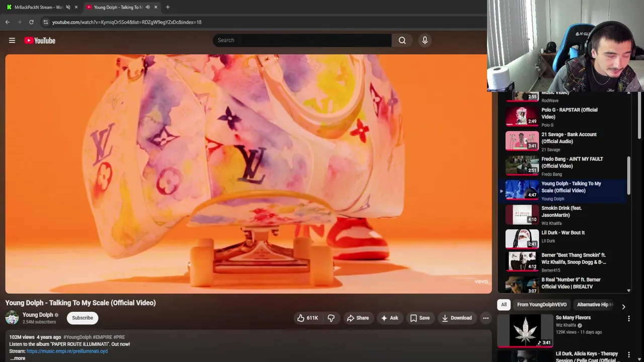
Task: Click the video player to pause
Action: 249,174
